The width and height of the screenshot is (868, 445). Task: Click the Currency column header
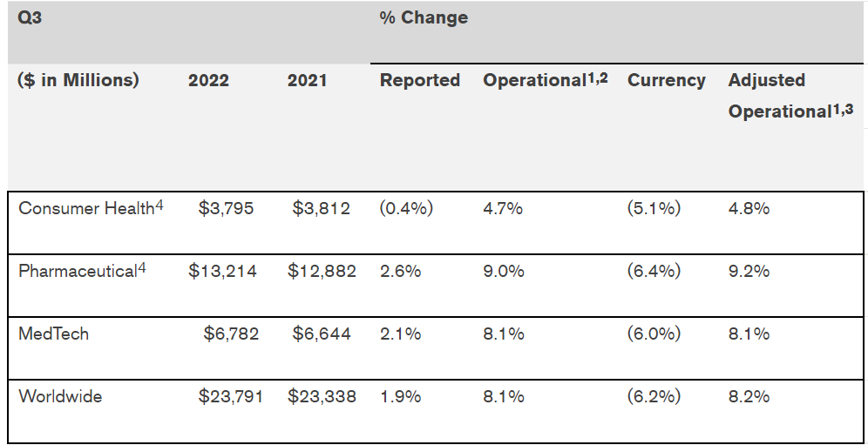click(666, 80)
